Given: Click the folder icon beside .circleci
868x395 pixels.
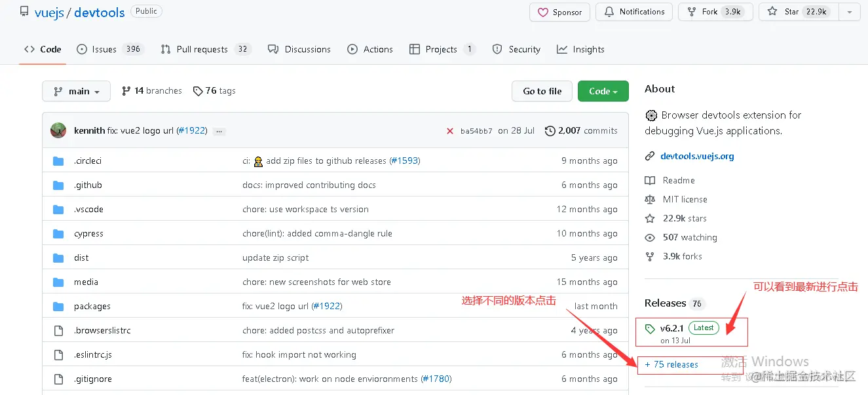Looking at the screenshot, I should pos(58,160).
